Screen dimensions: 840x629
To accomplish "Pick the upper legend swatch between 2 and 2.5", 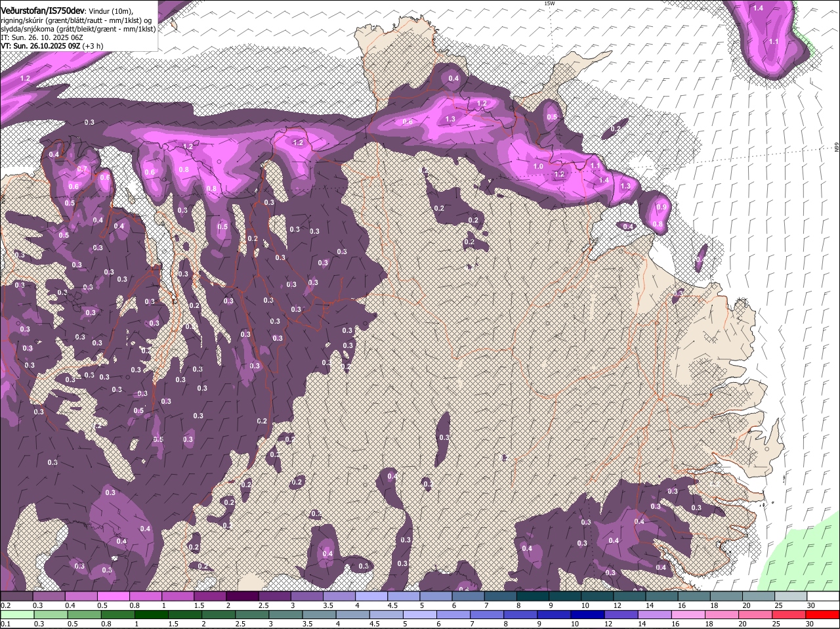I will tap(242, 596).
